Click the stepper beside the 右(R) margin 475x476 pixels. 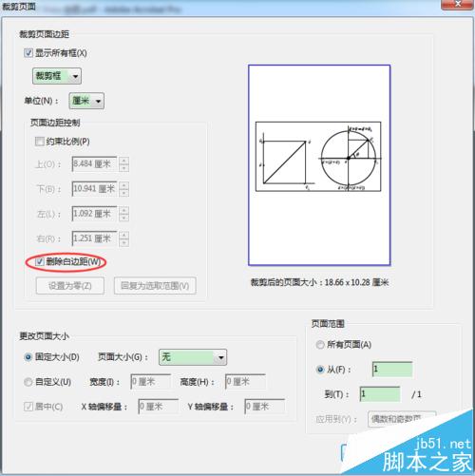tap(123, 238)
